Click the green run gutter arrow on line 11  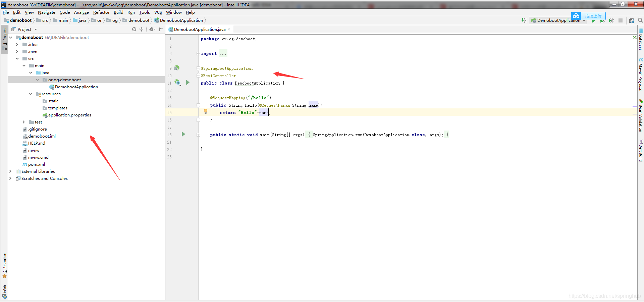(x=188, y=83)
